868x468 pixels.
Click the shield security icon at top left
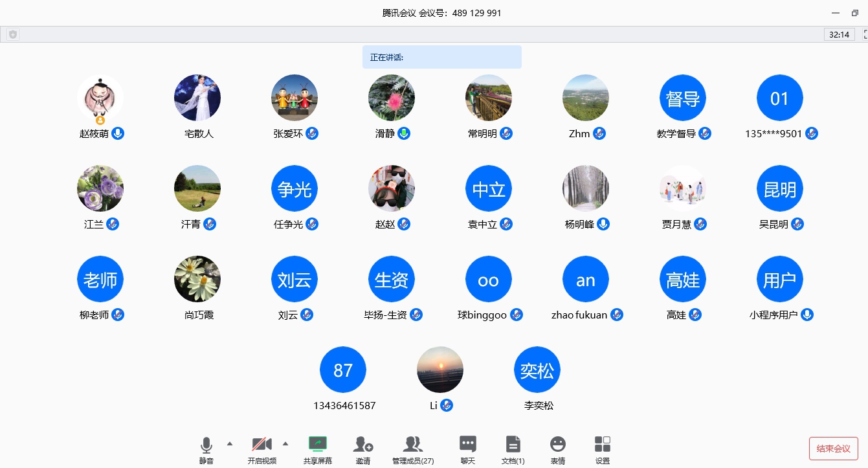pyautogui.click(x=12, y=35)
